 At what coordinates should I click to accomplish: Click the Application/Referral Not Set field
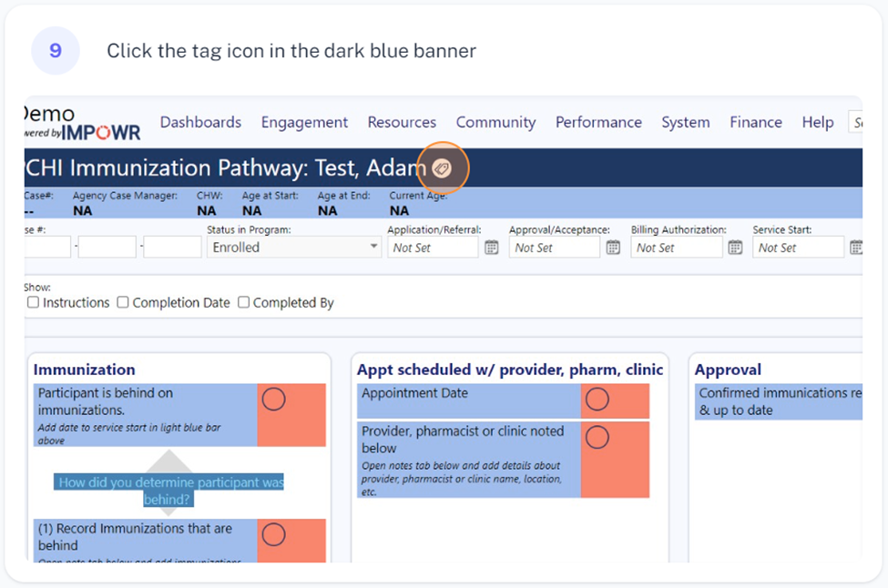434,248
